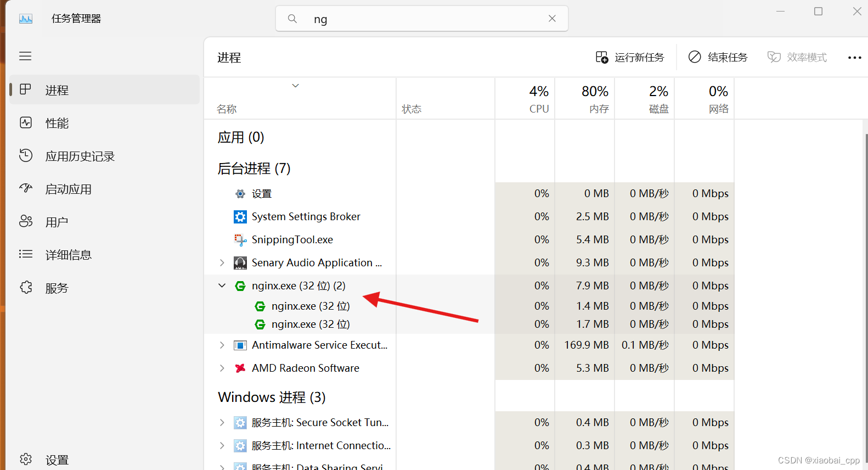This screenshot has width=868, height=470.
Task: Clear the search box with the X
Action: pyautogui.click(x=552, y=19)
